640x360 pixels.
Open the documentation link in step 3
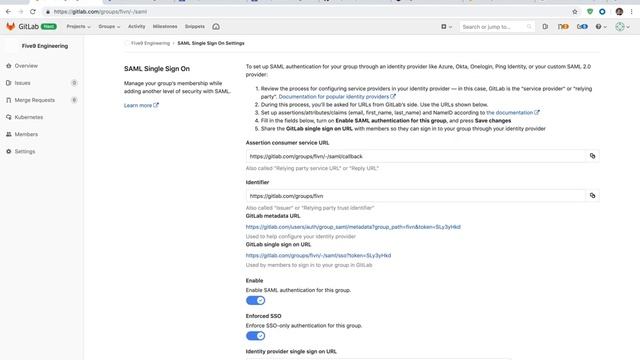pos(513,113)
